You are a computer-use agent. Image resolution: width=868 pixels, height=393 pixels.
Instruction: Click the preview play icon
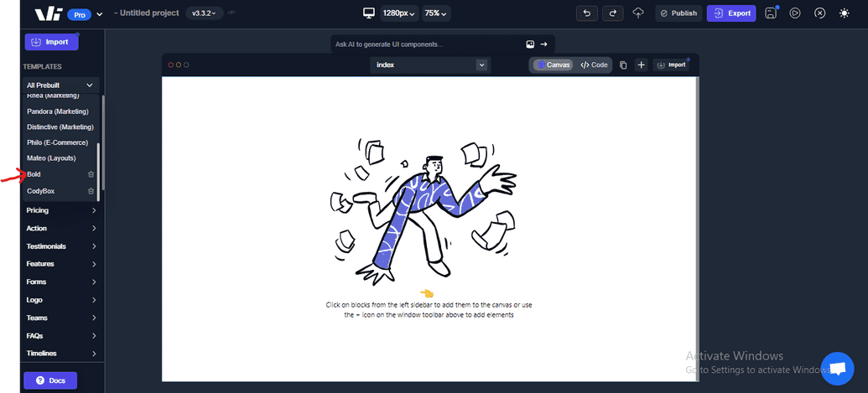click(x=795, y=13)
